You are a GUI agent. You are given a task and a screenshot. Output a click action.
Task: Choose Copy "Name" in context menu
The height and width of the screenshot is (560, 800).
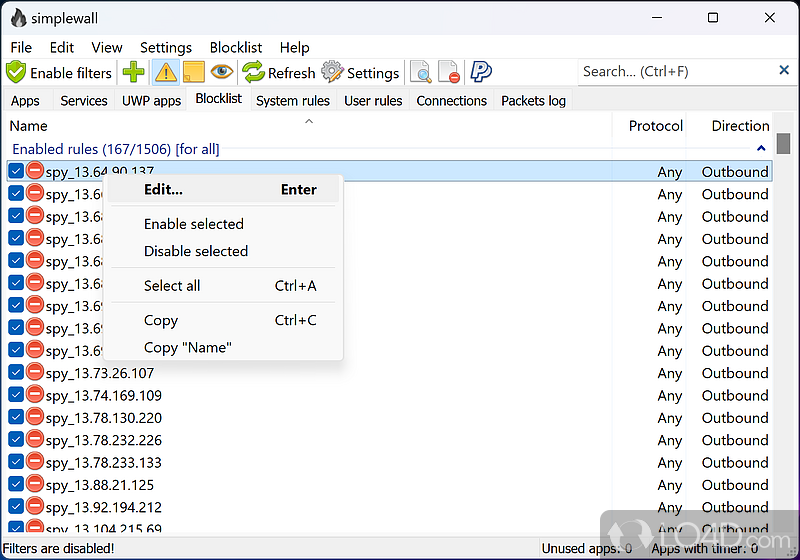(x=222, y=347)
